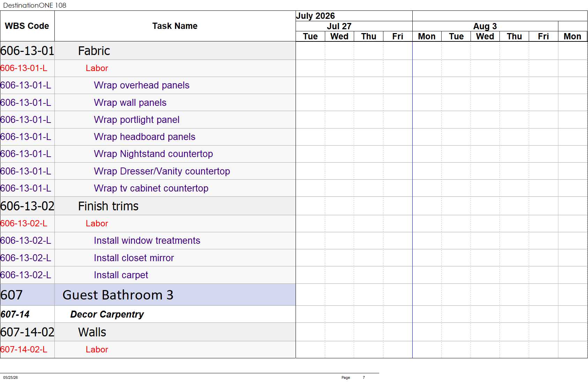Click WBS code beside Wrap Nightstand countertop
The width and height of the screenshot is (588, 382).
26,154
